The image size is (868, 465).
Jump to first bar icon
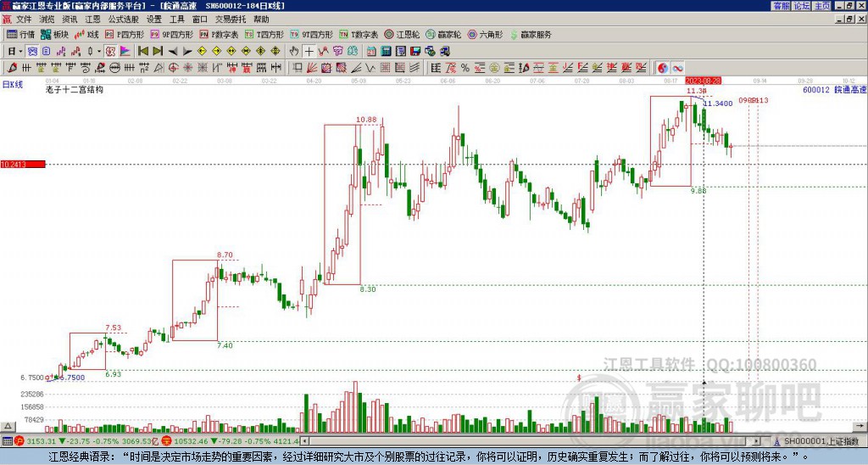(x=142, y=51)
